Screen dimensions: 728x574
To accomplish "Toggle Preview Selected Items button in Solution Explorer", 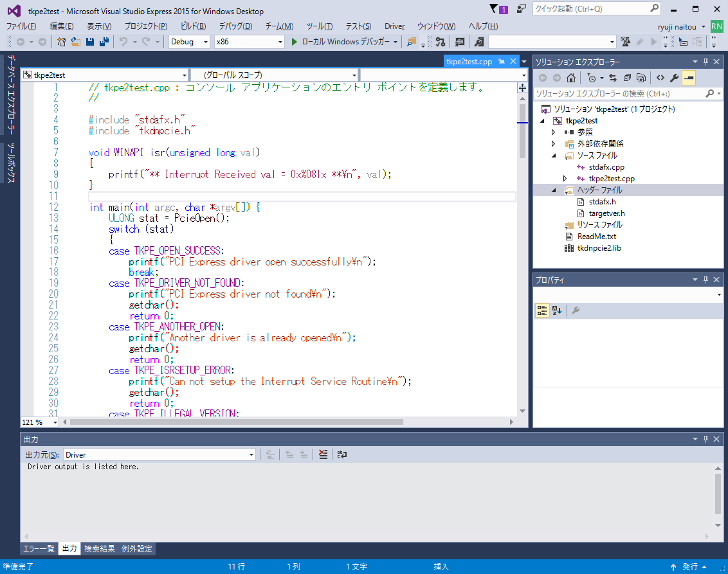I will [x=689, y=78].
